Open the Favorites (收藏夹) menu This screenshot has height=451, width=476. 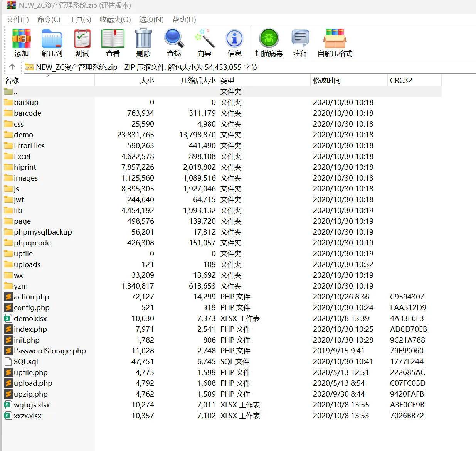[115, 19]
